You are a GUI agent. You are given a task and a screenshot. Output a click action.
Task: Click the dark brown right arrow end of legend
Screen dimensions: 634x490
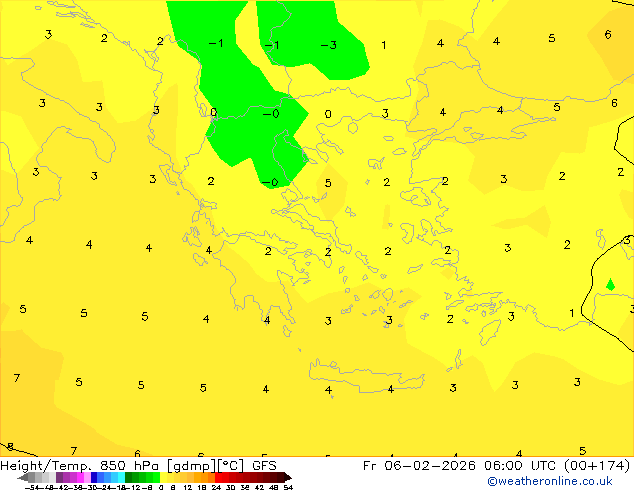288,477
